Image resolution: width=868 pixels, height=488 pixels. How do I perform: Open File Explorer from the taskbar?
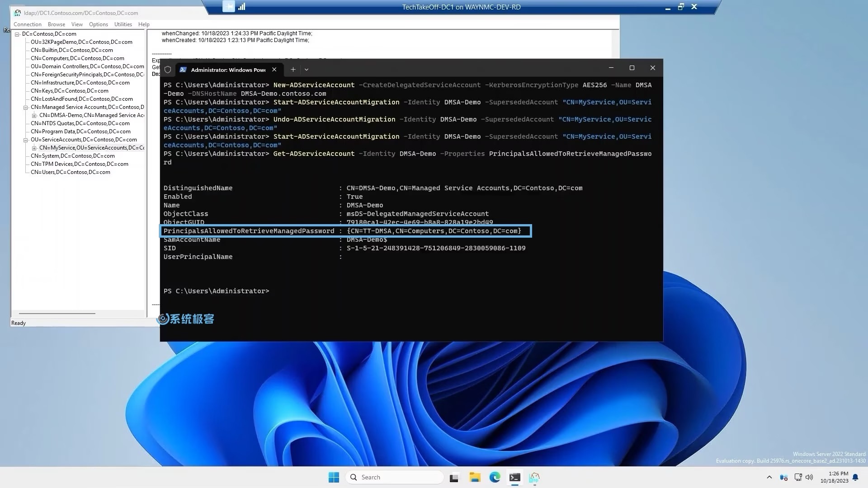click(475, 477)
